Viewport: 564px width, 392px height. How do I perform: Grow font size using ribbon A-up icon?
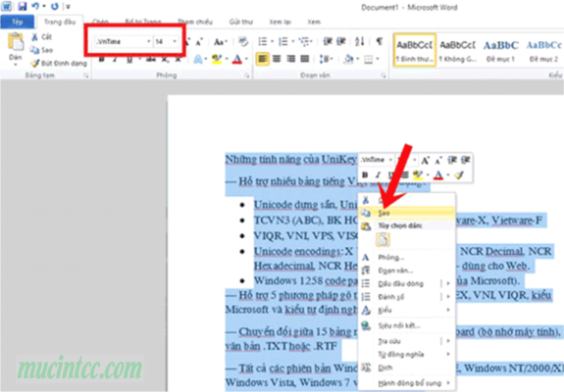pyautogui.click(x=187, y=42)
